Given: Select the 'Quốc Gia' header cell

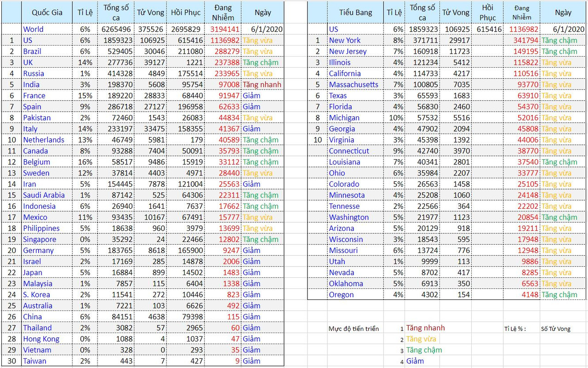Looking at the screenshot, I should pyautogui.click(x=47, y=12).
